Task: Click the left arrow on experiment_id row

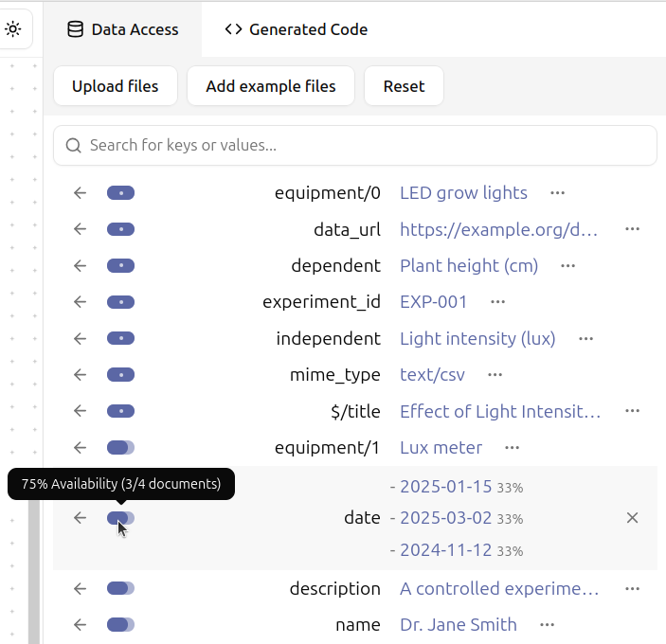Action: pos(80,302)
